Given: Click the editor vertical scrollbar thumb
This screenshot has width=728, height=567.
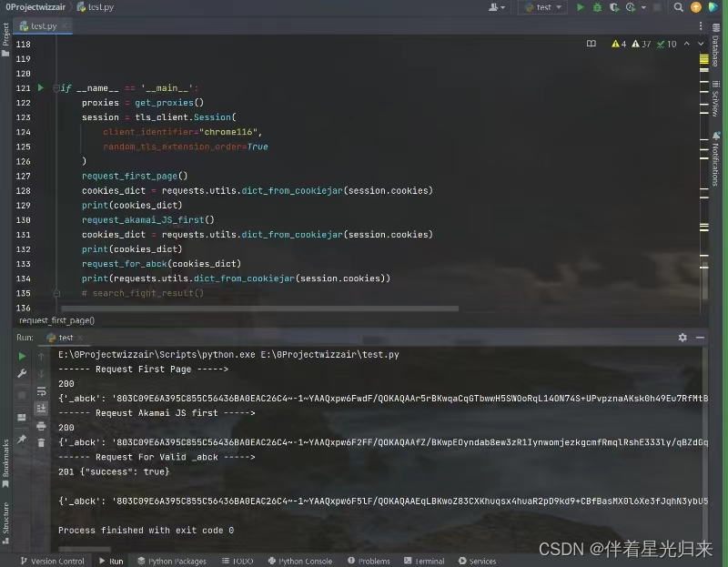Looking at the screenshot, I should point(704,281).
